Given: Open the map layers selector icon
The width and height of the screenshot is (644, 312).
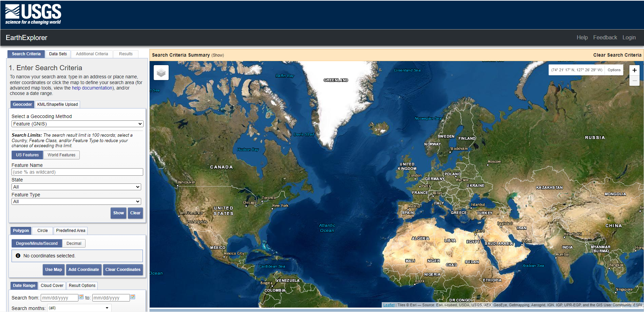Looking at the screenshot, I should tap(161, 72).
